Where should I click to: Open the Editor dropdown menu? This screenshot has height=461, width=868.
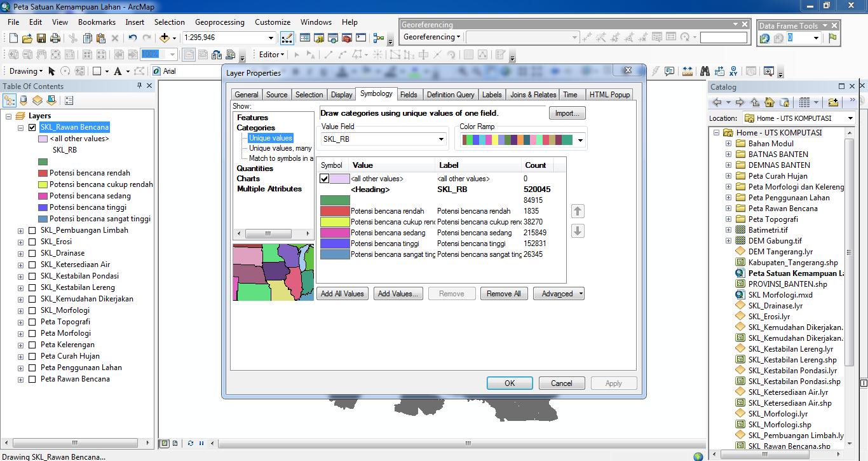[x=272, y=55]
